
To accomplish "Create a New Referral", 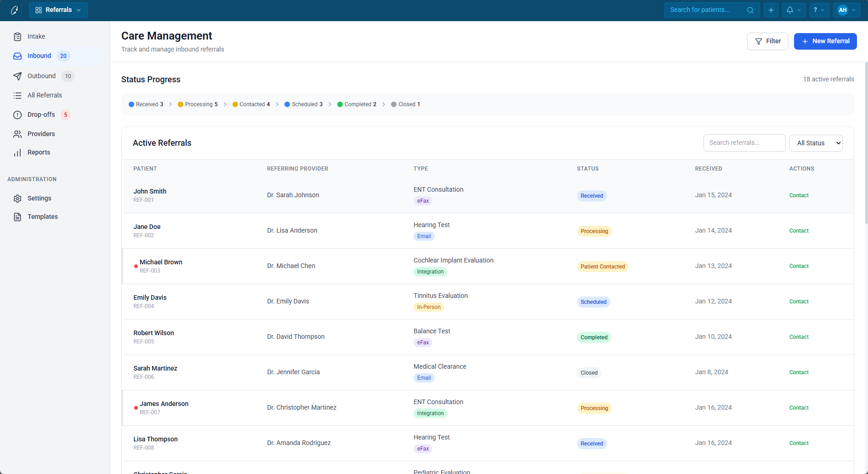I will coord(825,41).
